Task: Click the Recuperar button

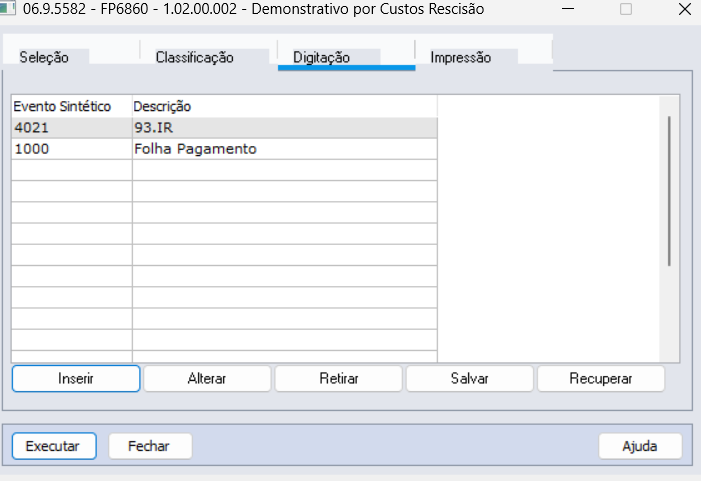Action: [x=601, y=379]
